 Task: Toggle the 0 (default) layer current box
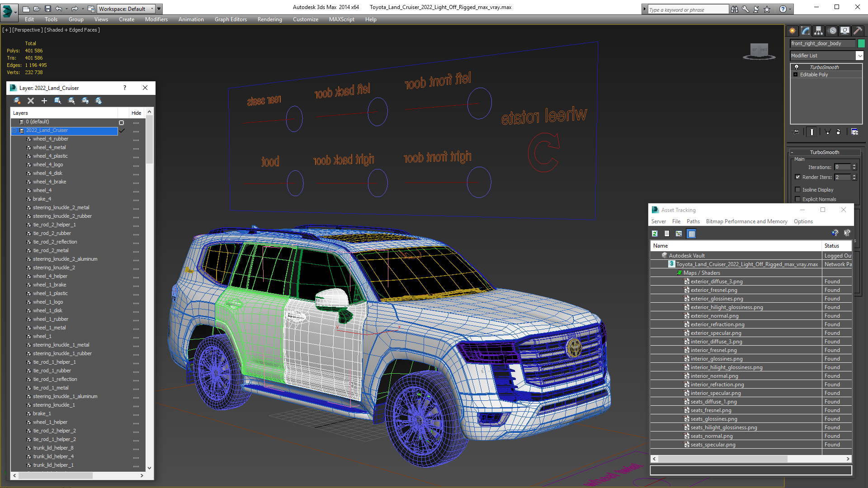point(121,122)
